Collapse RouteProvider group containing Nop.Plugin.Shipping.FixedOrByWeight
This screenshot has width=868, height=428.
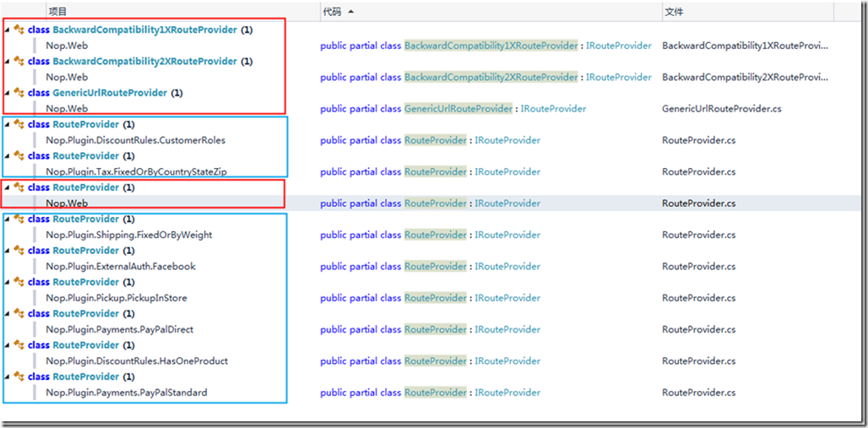tap(8, 219)
